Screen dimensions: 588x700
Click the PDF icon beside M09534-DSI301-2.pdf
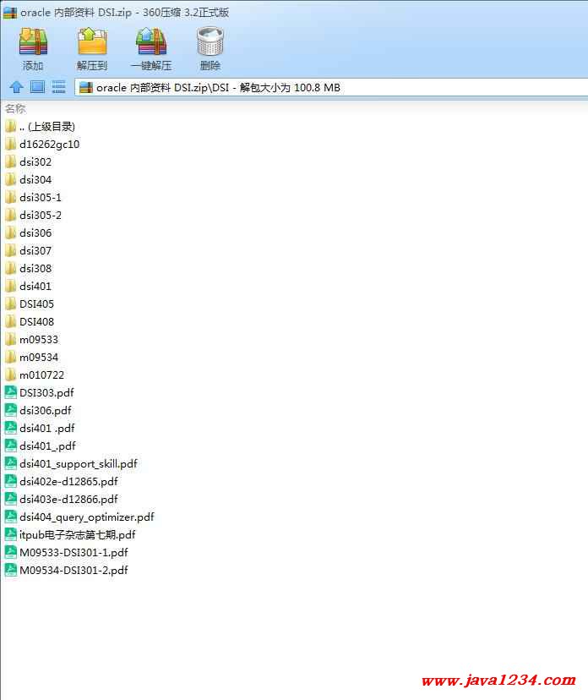11,570
